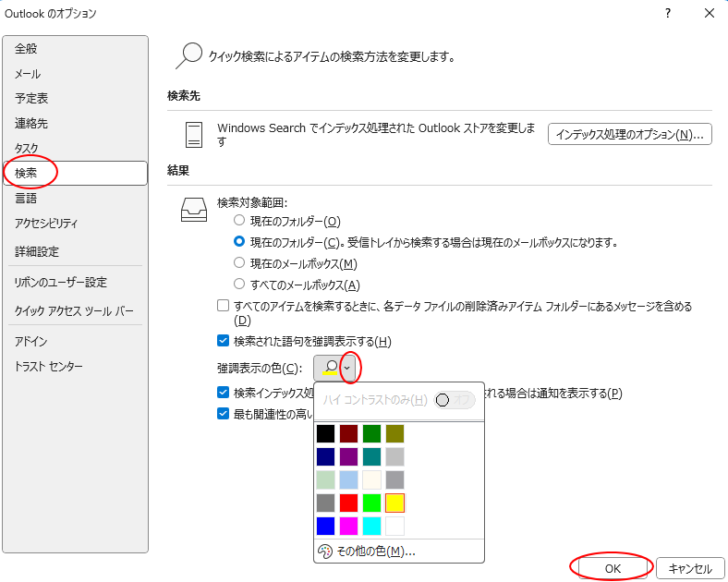This screenshot has width=728, height=582.
Task: Pick the dark green swatch
Action: [x=372, y=434]
